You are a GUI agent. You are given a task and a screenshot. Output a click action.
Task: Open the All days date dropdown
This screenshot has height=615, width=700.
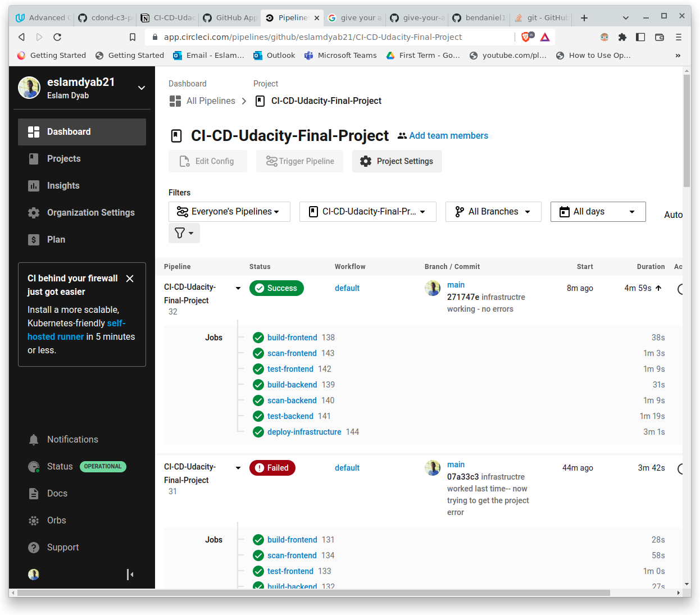tap(598, 212)
